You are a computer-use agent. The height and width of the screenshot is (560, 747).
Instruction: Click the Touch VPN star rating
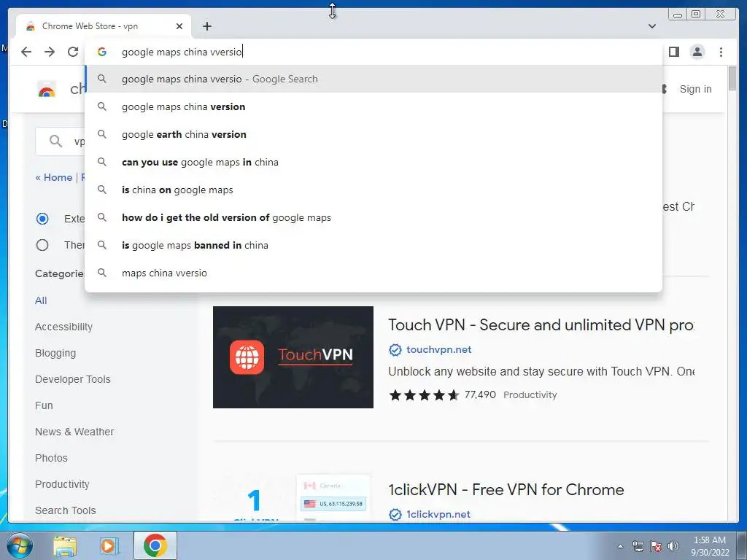click(x=424, y=394)
